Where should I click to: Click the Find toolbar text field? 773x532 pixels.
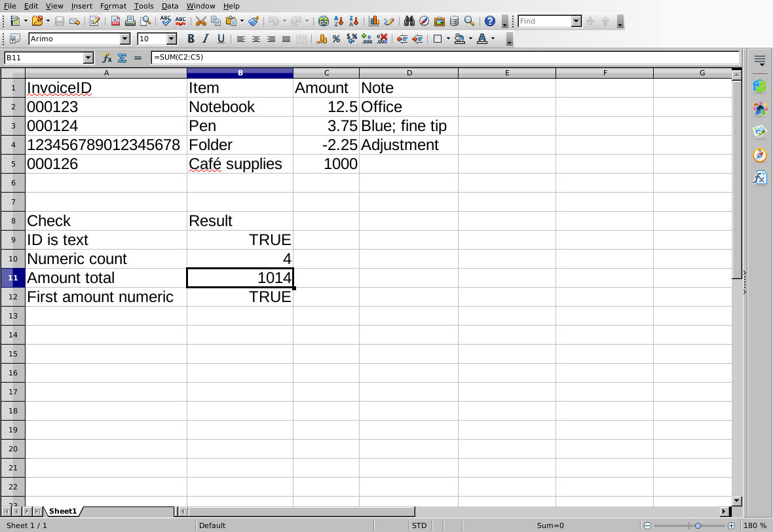[x=545, y=21]
